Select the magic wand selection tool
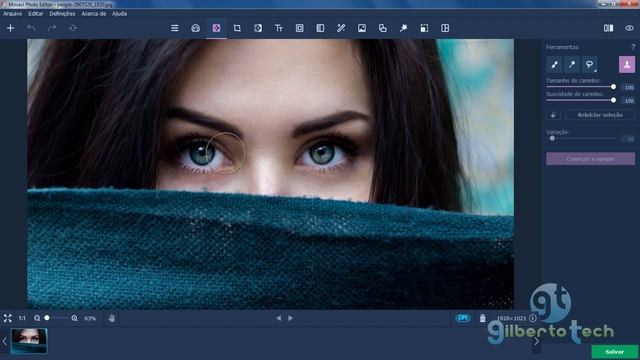The width and height of the screenshot is (640, 360). (x=572, y=64)
